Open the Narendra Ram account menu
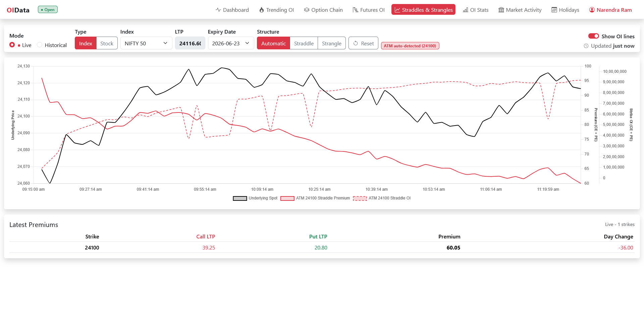Viewport: 644px width, 318px height. [610, 10]
